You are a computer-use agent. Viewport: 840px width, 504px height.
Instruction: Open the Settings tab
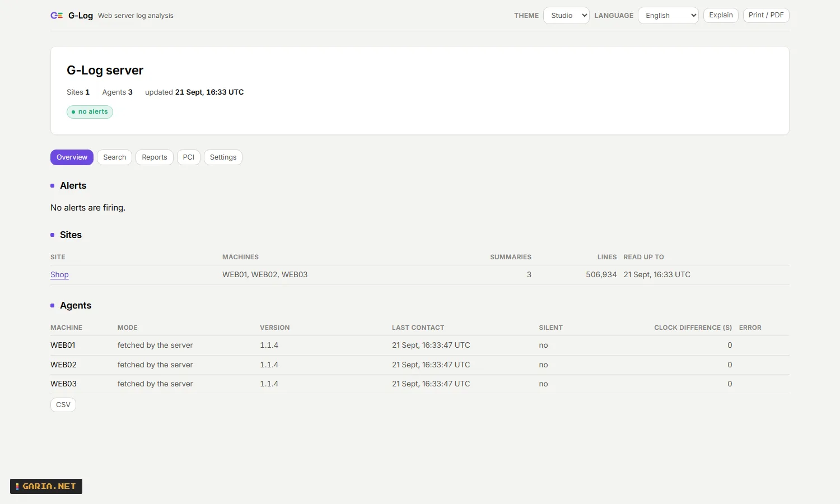[223, 157]
